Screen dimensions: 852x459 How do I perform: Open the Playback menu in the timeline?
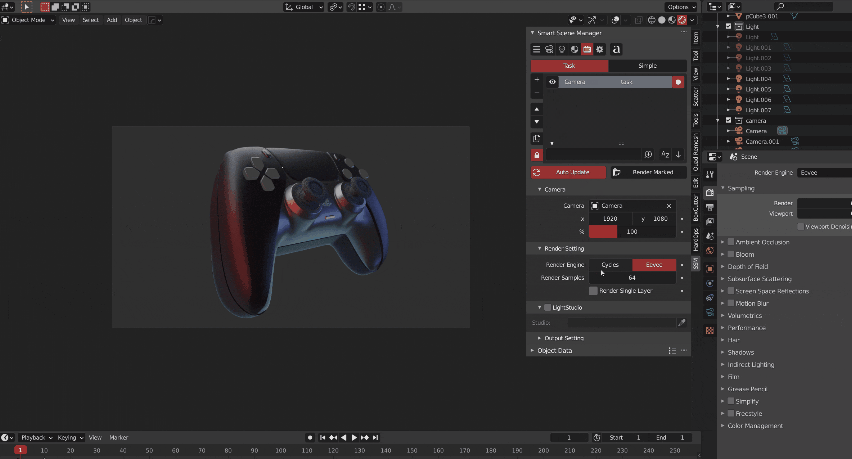[36, 437]
